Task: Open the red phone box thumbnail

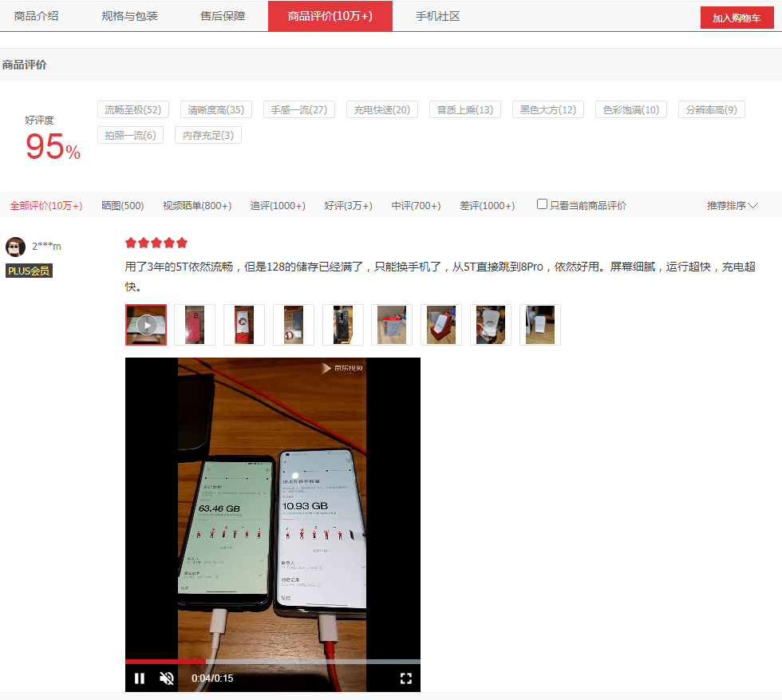Action: click(195, 325)
